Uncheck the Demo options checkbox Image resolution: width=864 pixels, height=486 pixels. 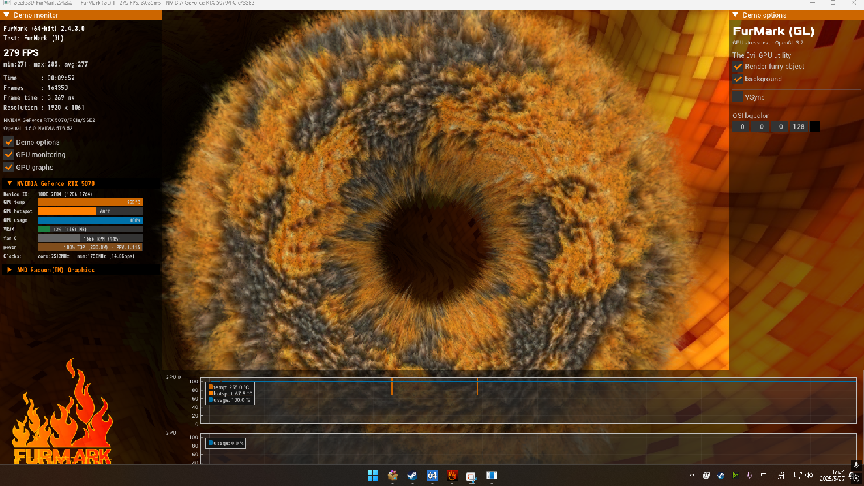point(9,142)
